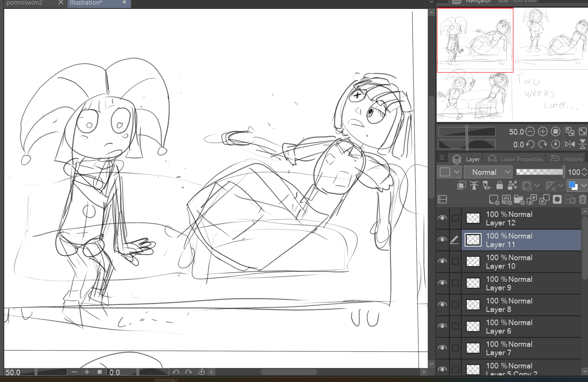Transfer drawing to the lower layer
Viewport: 588px width, 382px height.
[532, 199]
